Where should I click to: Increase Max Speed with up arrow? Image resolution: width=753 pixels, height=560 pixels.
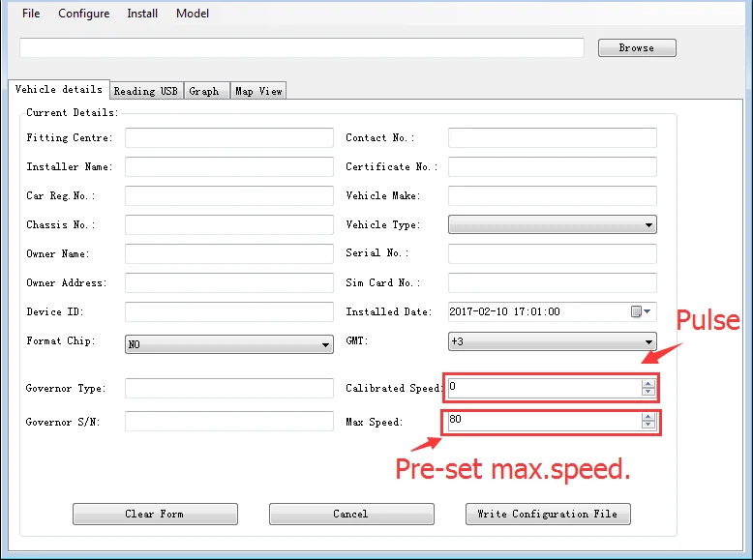(648, 417)
